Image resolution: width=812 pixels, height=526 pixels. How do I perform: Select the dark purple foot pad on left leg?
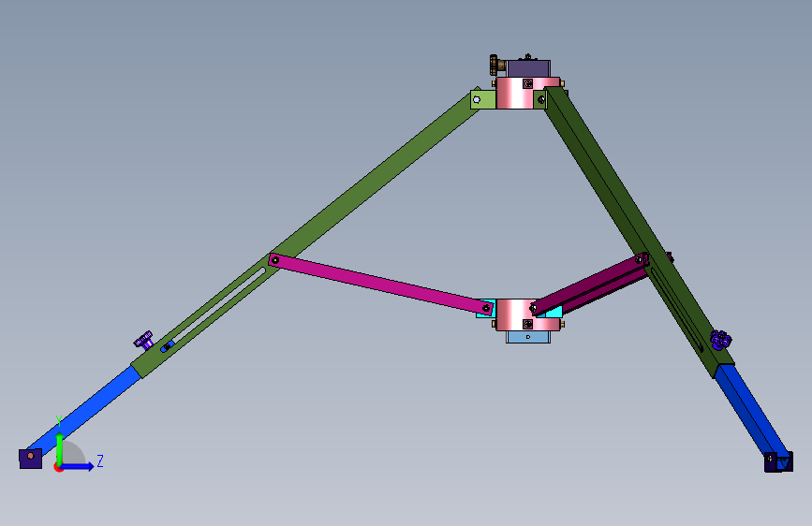point(31,459)
